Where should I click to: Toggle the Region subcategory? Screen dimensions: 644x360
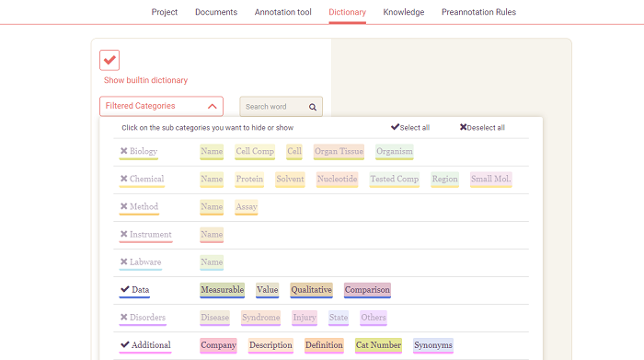[444, 180]
